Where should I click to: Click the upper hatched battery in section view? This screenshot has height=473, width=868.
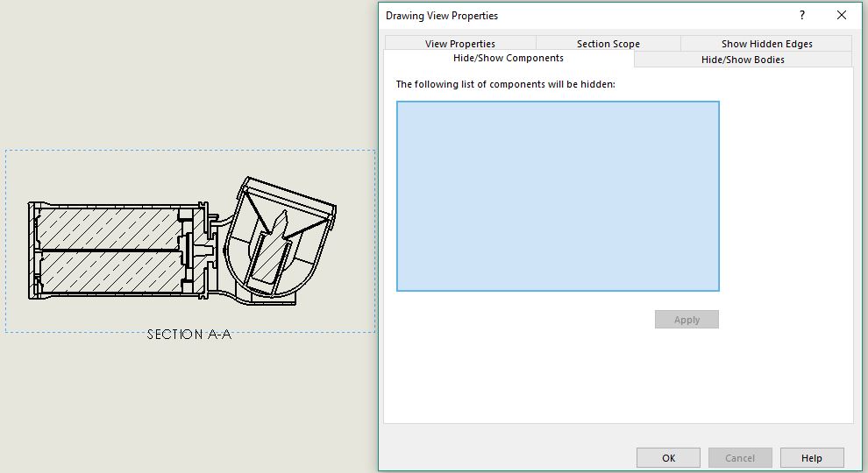coord(110,228)
